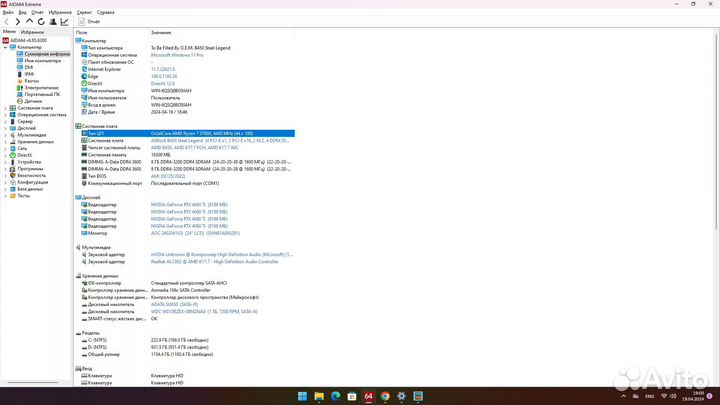Screen dimensions: 720x405
Task: Open the WDC WD10EZEX disk link
Action: (204, 311)
